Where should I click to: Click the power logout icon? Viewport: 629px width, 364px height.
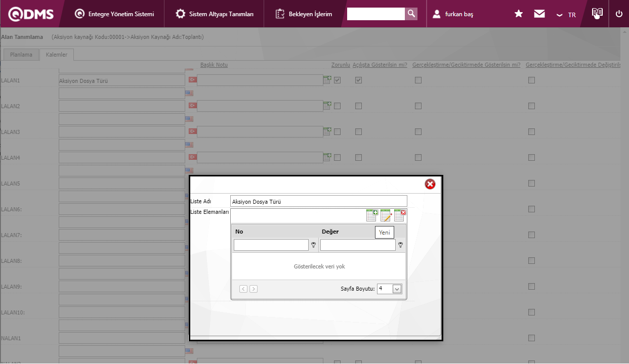[x=619, y=14]
